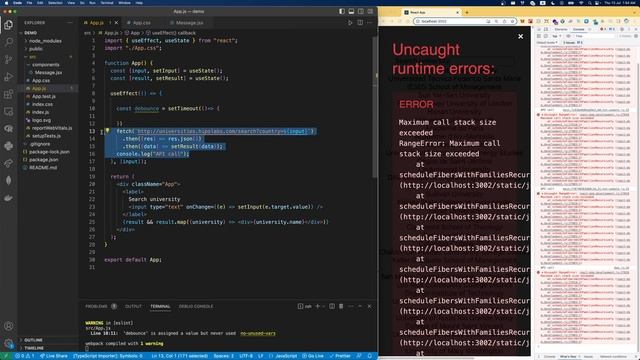Select the Terminal panel tab
Image resolution: width=640 pixels, height=360 pixels.
pos(160,306)
